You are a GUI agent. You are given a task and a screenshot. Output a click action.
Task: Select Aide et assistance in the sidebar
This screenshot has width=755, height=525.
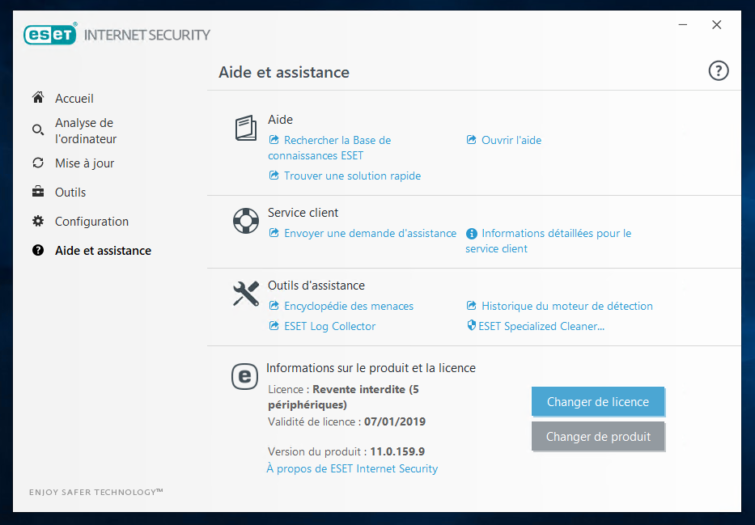pyautogui.click(x=103, y=250)
